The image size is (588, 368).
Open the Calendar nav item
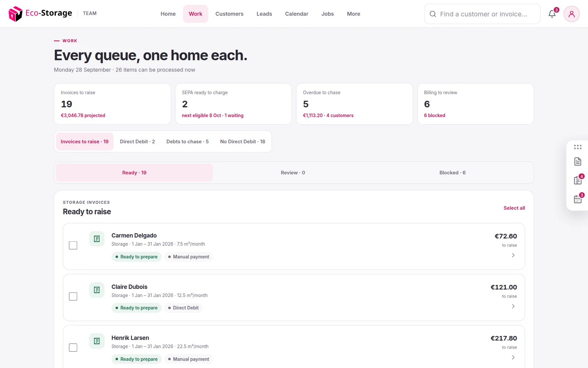click(x=297, y=14)
